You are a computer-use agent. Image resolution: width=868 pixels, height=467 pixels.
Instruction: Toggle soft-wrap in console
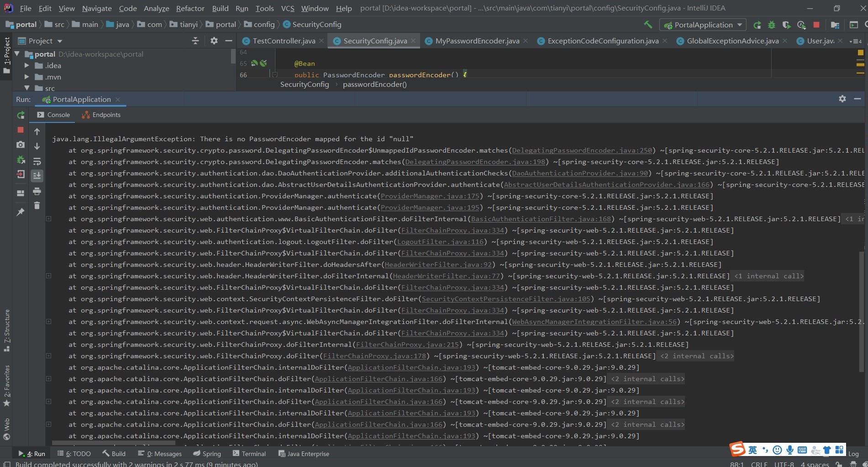tap(37, 161)
